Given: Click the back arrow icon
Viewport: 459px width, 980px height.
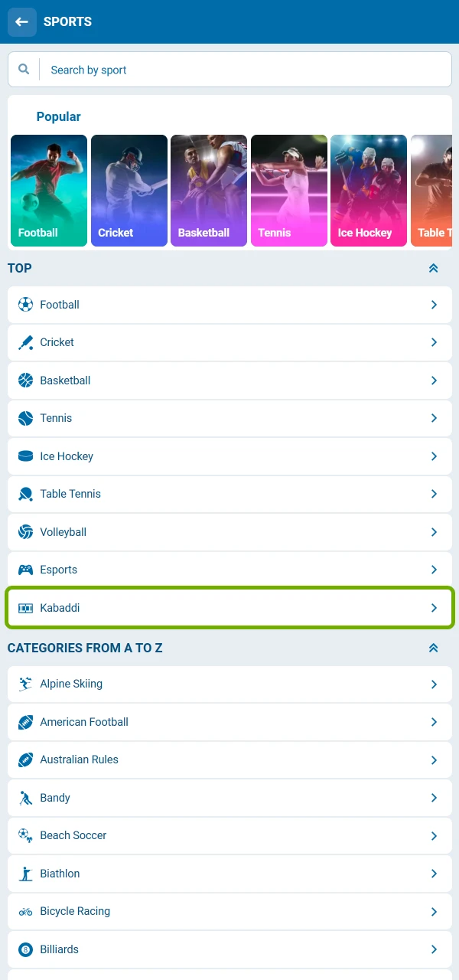Looking at the screenshot, I should (21, 22).
